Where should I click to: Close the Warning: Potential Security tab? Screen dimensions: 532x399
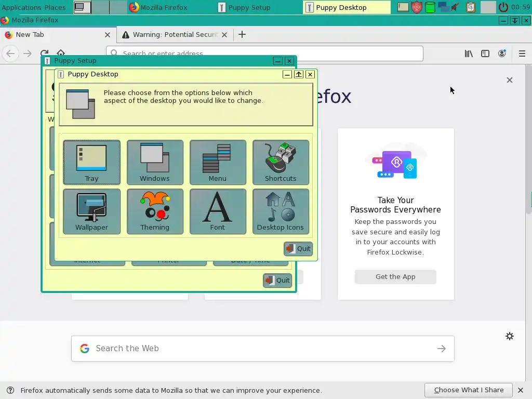coord(224,35)
